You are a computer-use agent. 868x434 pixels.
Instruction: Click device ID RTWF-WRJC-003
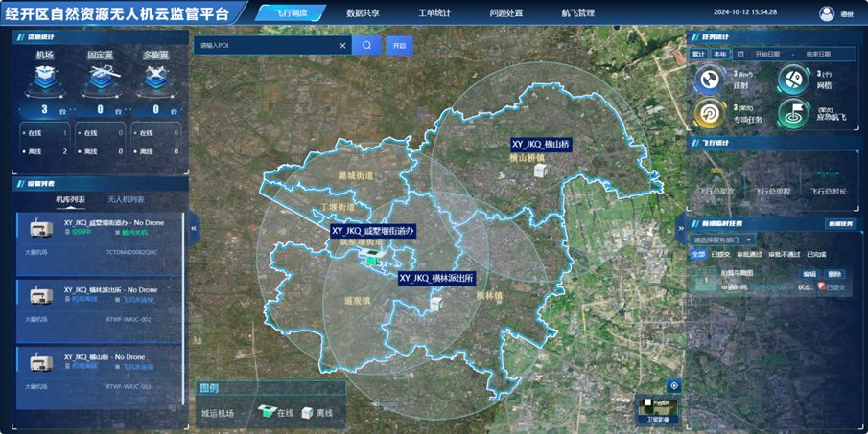point(129,386)
